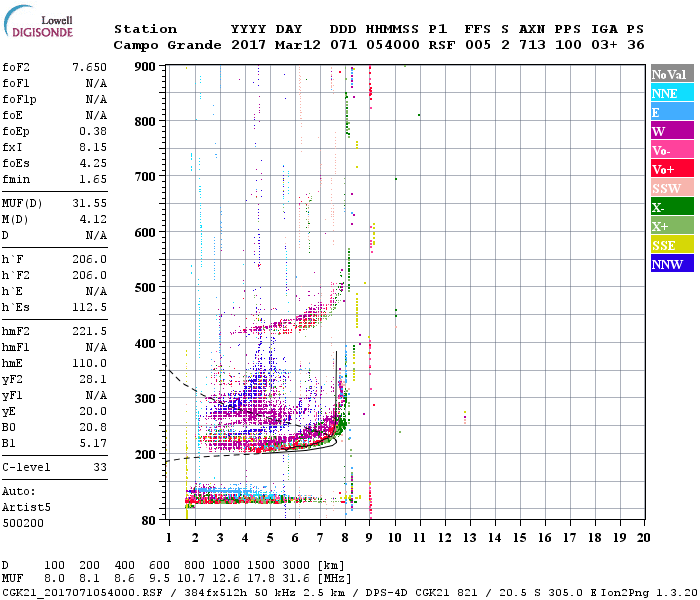The height and width of the screenshot is (600, 700).
Task: Click the Lowell Digisonde logo
Action: (38, 22)
